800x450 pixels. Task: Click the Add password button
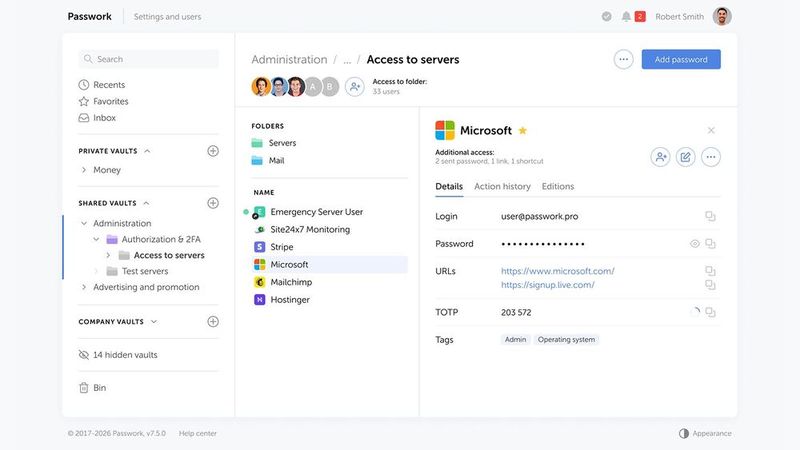pos(681,59)
